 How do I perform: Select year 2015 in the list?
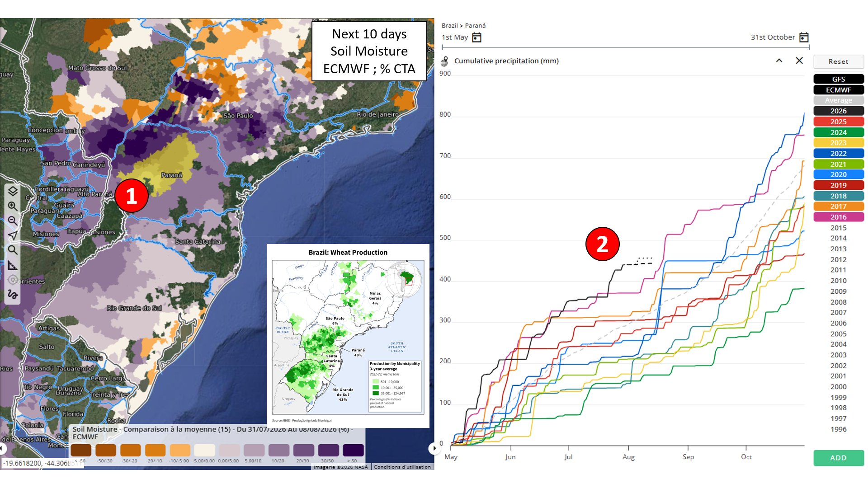[x=839, y=228]
